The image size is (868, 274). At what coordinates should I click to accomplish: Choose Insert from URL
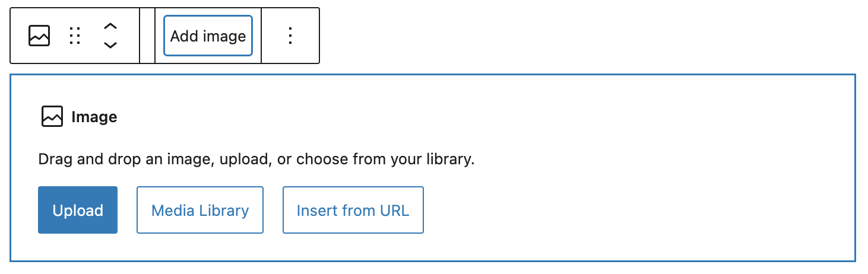tap(353, 210)
